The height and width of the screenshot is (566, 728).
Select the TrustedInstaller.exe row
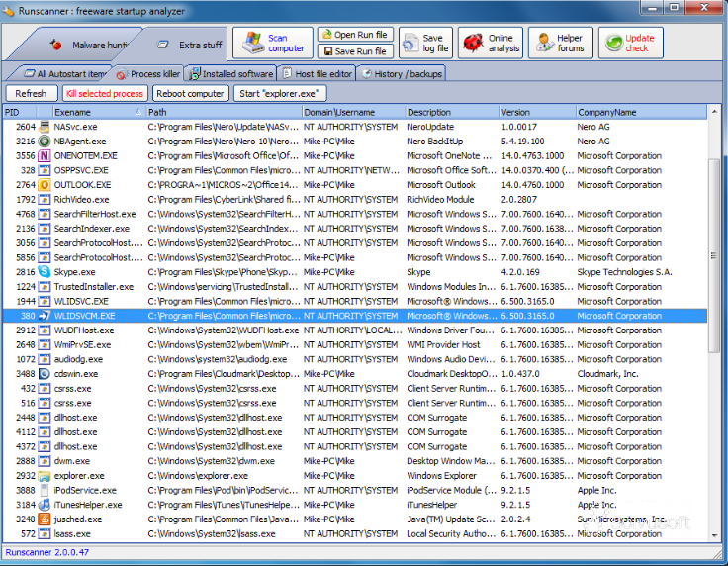(x=355, y=287)
